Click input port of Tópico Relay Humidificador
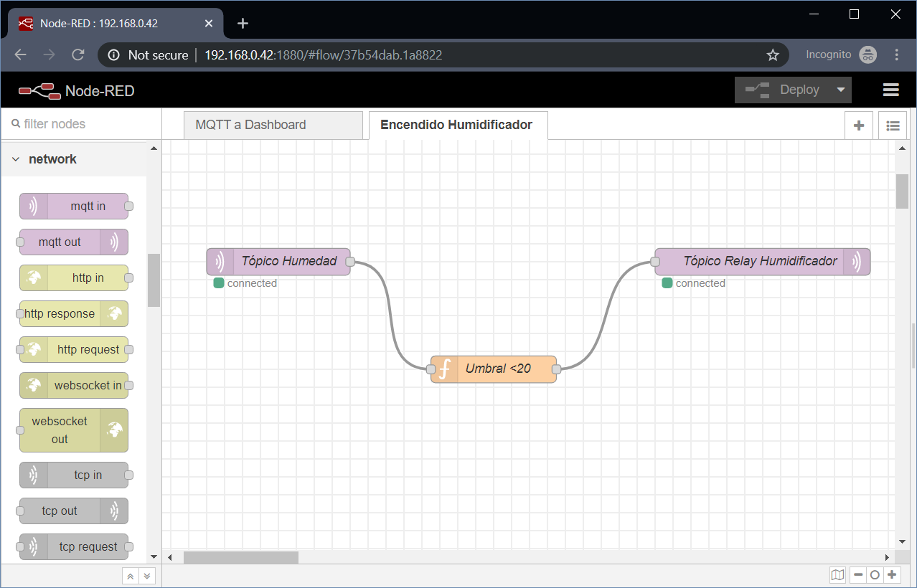The image size is (917, 588). tap(655, 262)
